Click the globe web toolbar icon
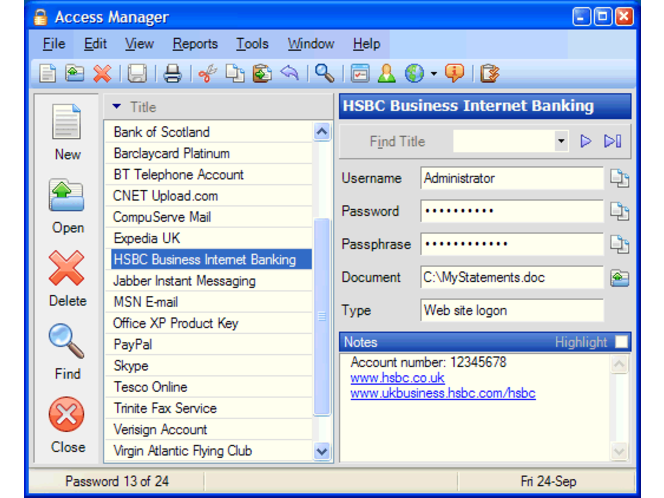The width and height of the screenshot is (664, 498). (x=414, y=73)
